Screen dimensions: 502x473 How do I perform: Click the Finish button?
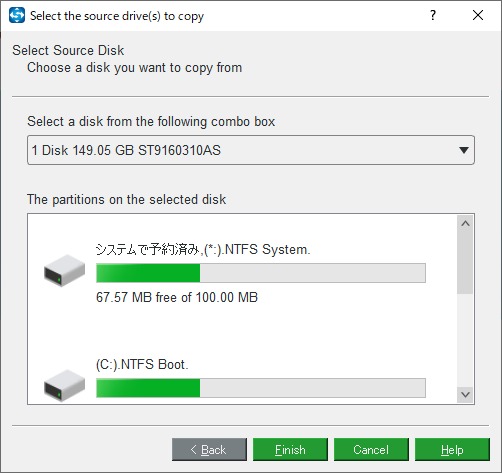point(290,450)
